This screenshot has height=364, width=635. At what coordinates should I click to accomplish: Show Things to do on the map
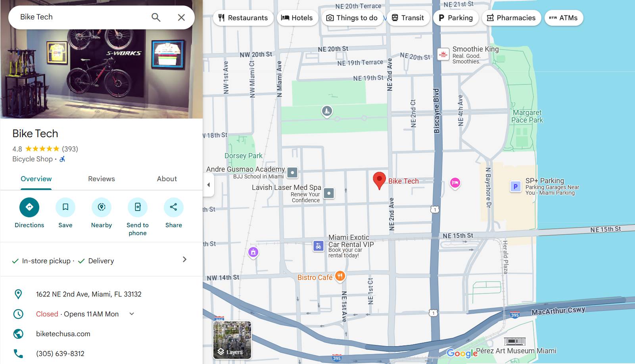coord(352,18)
